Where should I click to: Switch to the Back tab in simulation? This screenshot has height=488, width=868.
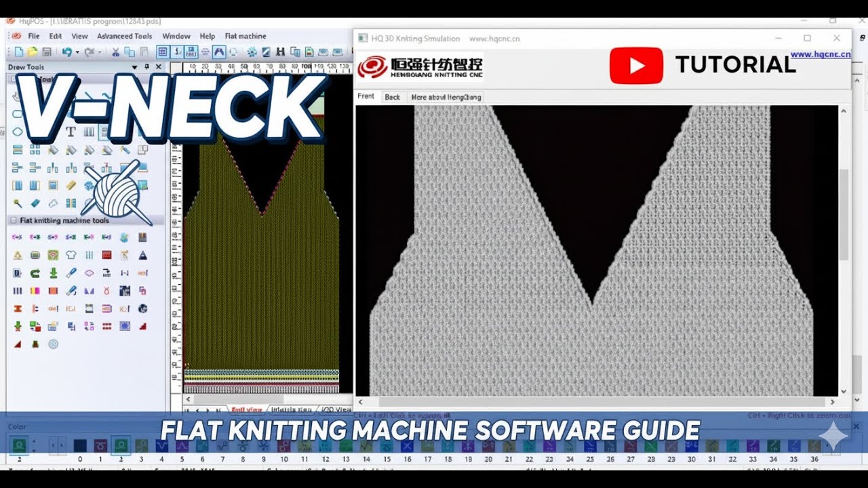coord(393,97)
